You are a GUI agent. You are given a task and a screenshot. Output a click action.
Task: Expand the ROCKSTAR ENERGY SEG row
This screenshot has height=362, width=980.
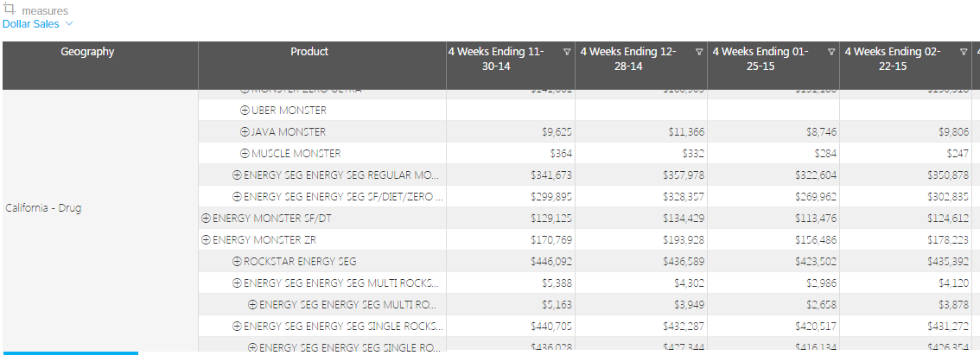point(237,261)
